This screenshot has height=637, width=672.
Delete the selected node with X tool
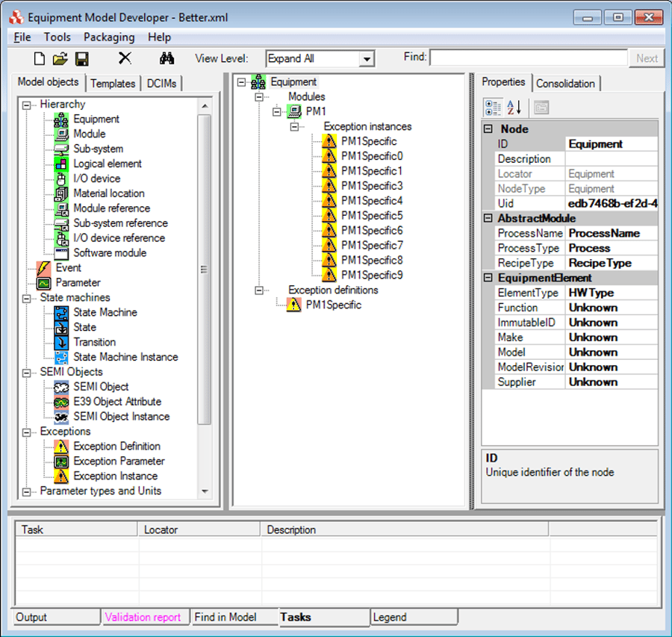[125, 58]
